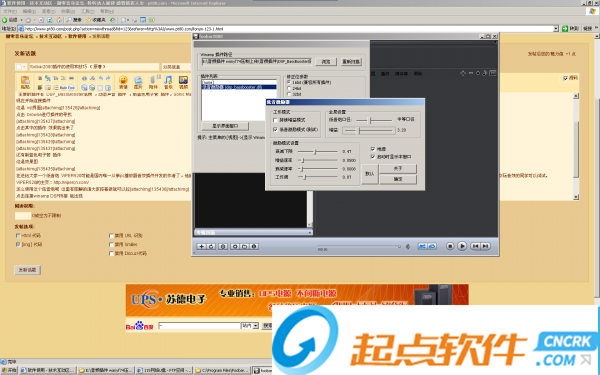
Task: Open the 查看 menu in Internet Explorer
Action: [48, 11]
